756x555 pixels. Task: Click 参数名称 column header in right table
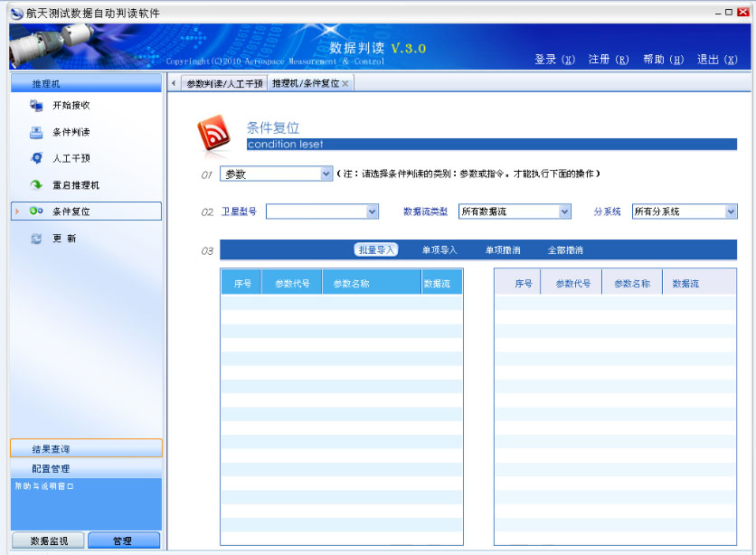632,283
